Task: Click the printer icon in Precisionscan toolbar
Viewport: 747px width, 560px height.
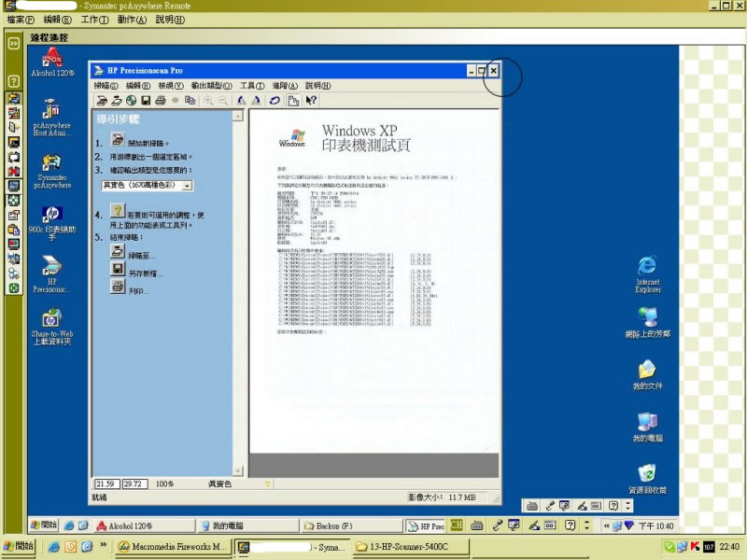Action: [x=161, y=101]
